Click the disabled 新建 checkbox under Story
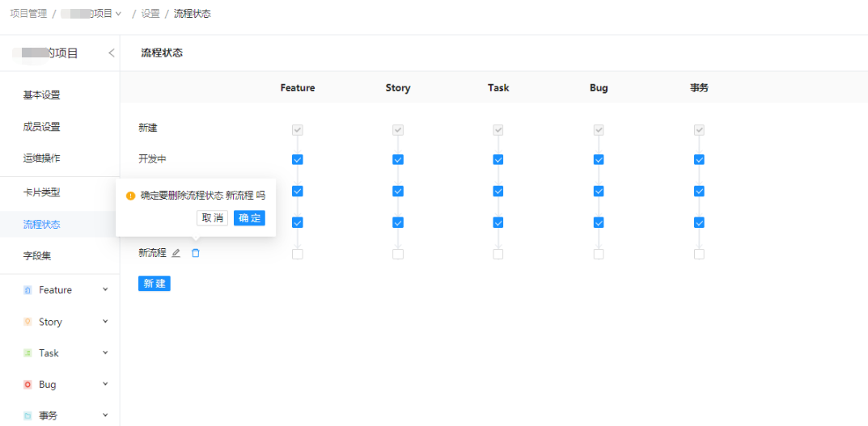The width and height of the screenshot is (868, 426). pyautogui.click(x=397, y=130)
